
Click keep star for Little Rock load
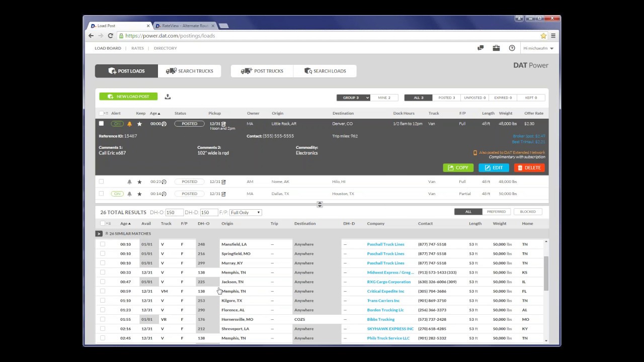pos(139,124)
